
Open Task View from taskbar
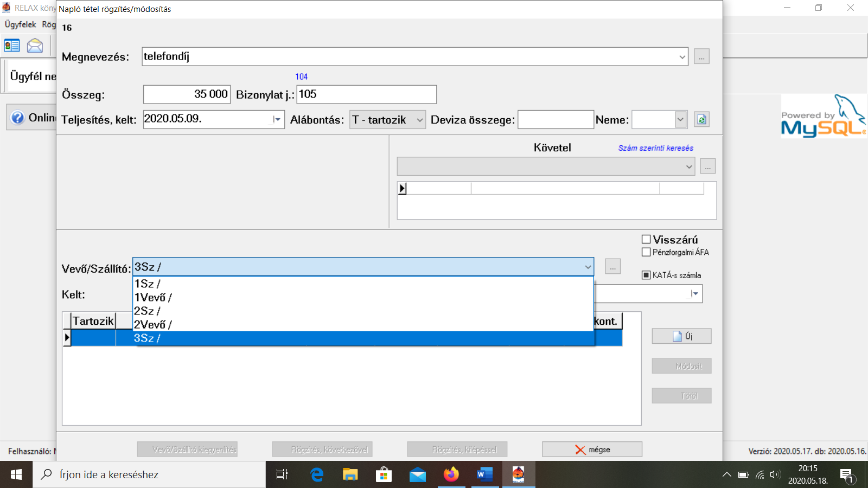coord(282,474)
